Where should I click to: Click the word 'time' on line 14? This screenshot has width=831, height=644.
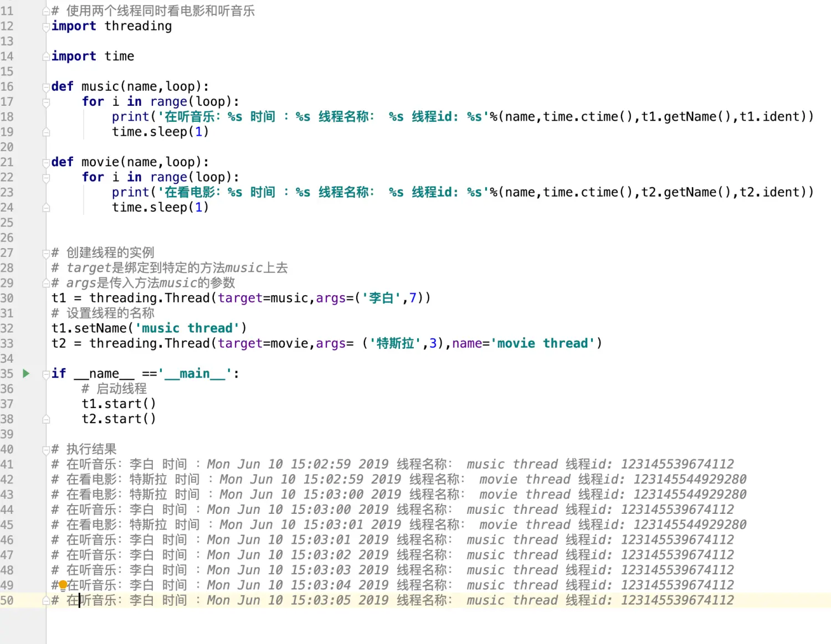119,56
